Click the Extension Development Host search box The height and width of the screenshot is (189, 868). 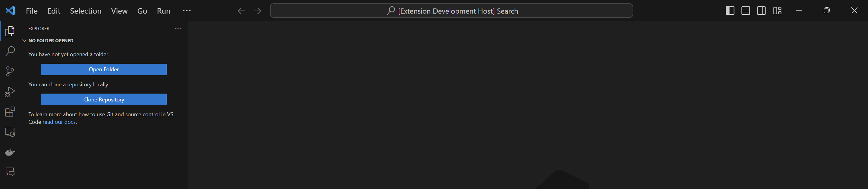click(451, 11)
